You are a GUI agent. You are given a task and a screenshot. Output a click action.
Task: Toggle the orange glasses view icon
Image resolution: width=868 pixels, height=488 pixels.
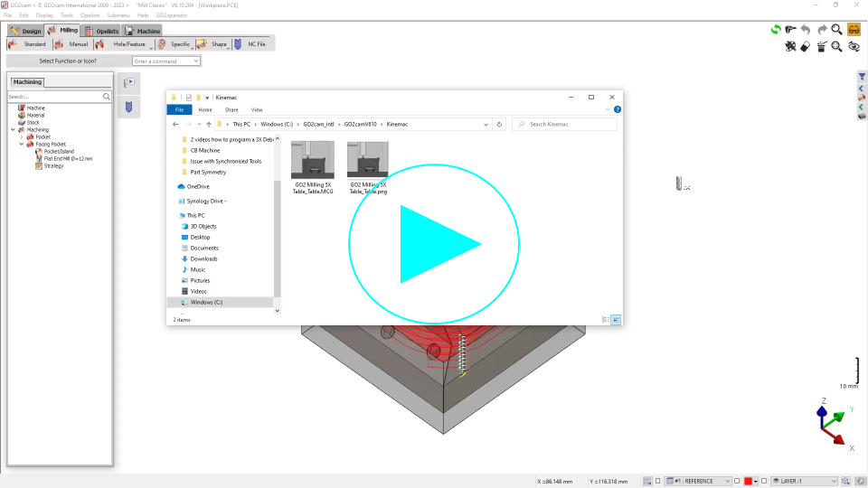point(854,30)
